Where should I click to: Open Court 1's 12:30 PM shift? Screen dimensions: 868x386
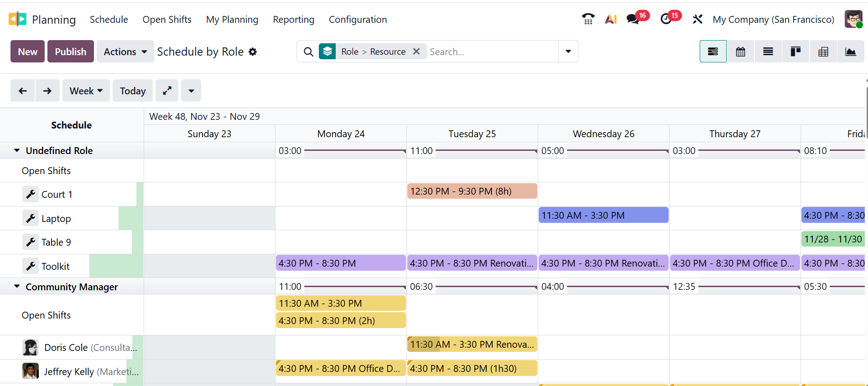point(472,191)
